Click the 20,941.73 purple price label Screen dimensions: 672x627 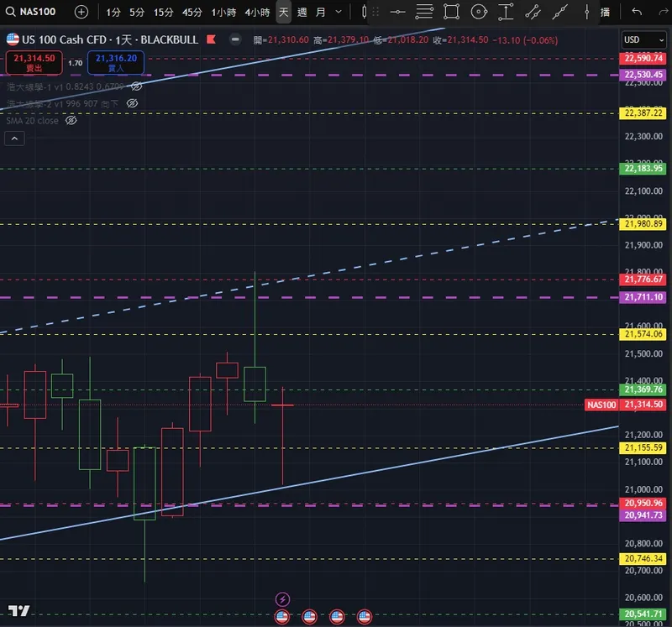pos(643,515)
